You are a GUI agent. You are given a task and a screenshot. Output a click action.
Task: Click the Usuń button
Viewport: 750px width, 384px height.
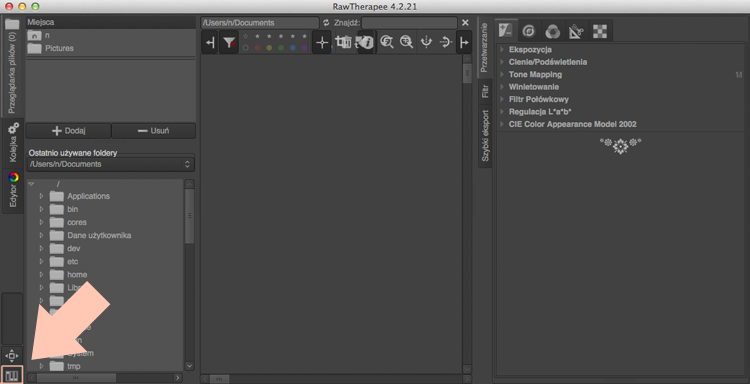click(x=154, y=131)
